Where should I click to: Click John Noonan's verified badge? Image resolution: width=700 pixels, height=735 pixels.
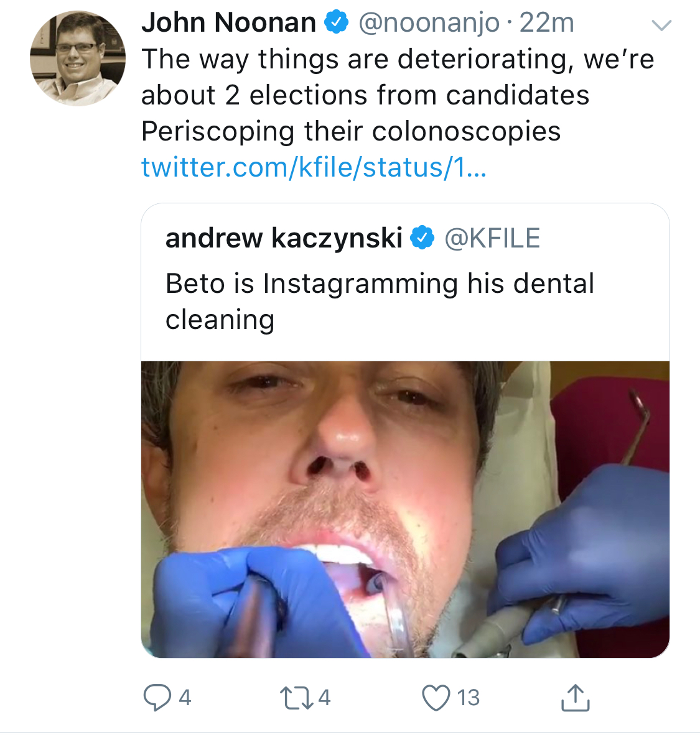pos(337,23)
